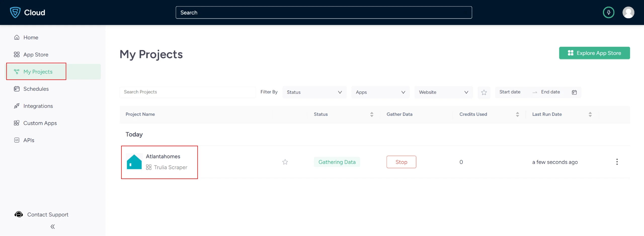Open the Atlantahomes project name
This screenshot has width=644, height=236.
[163, 156]
